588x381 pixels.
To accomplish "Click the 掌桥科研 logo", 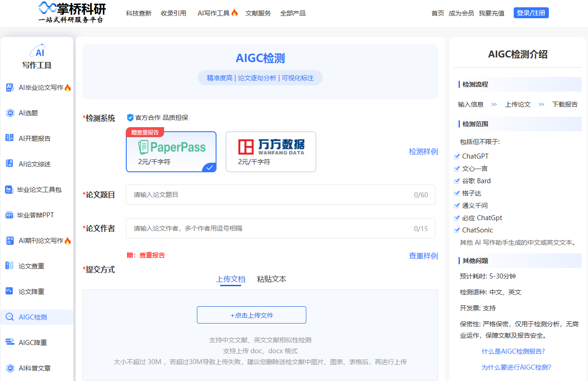I will (x=72, y=12).
